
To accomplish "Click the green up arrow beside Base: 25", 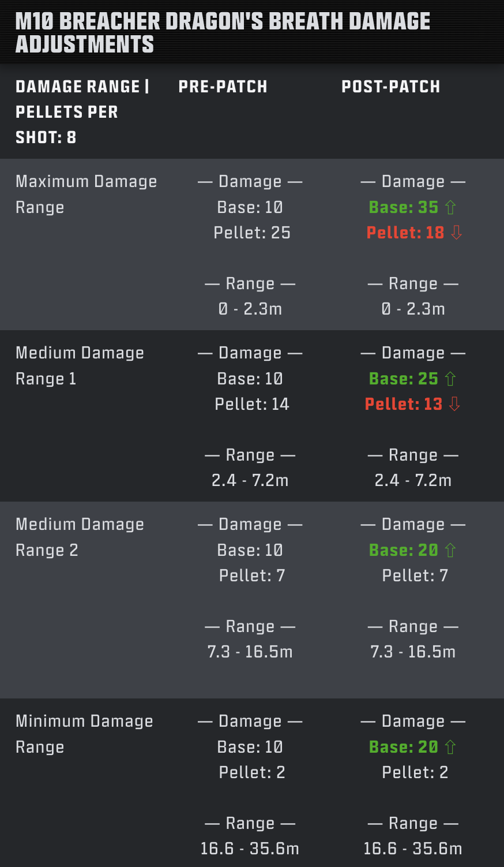I will pos(450,379).
